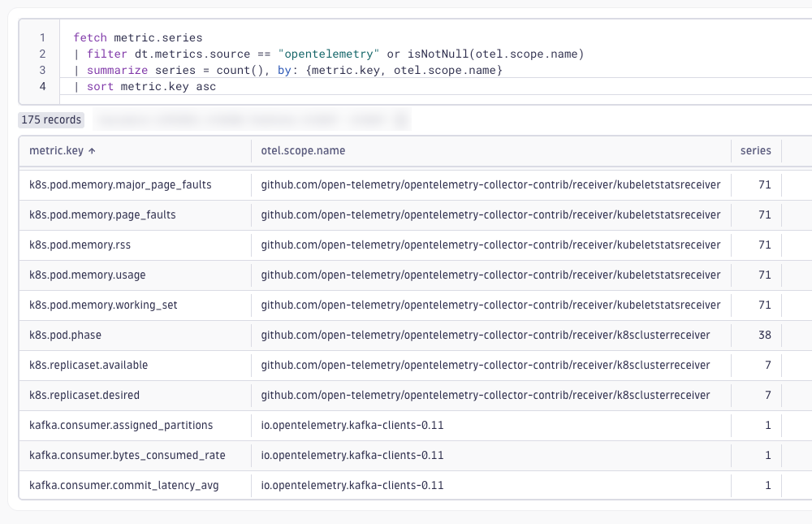Image resolution: width=812 pixels, height=524 pixels.
Task: Click the series count 71 for memory.usage
Action: [x=765, y=275]
